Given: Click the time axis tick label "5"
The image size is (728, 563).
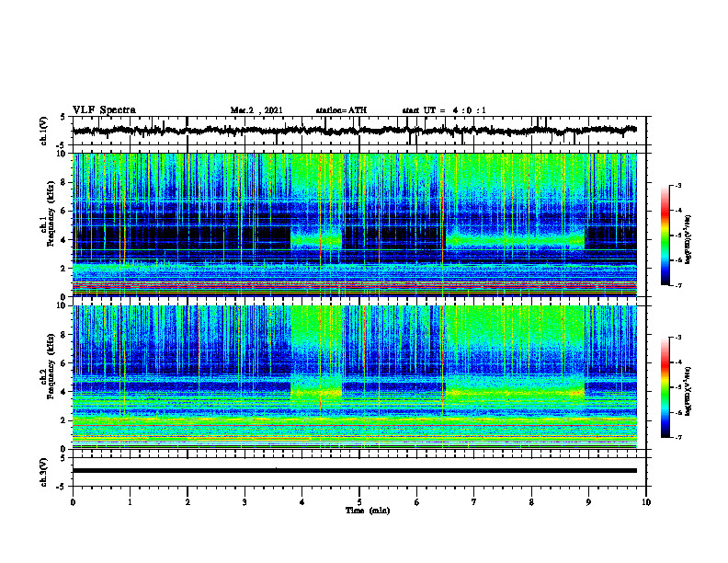Looking at the screenshot, I should (x=359, y=502).
